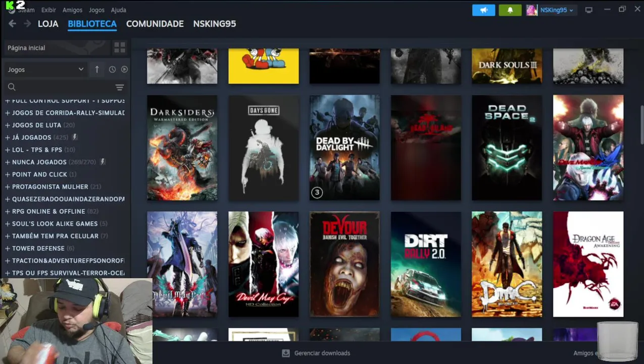Open Devour game cover

[344, 264]
